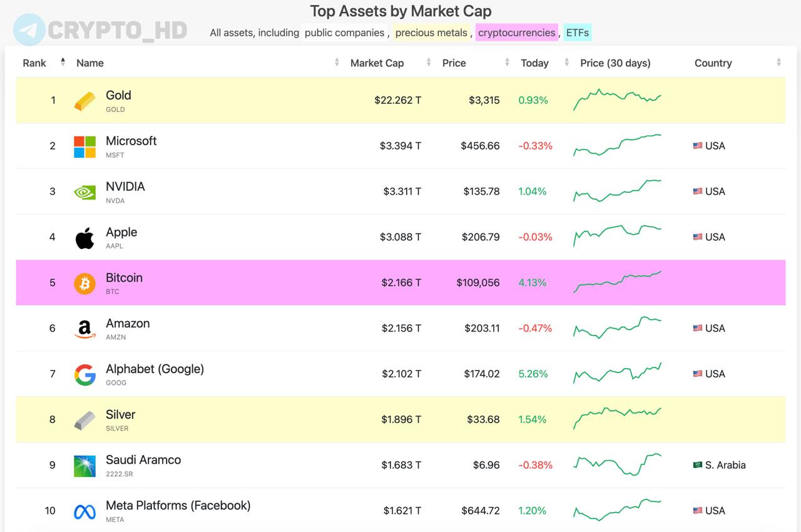Click the Saudi Arabia flag icon

[x=698, y=465]
